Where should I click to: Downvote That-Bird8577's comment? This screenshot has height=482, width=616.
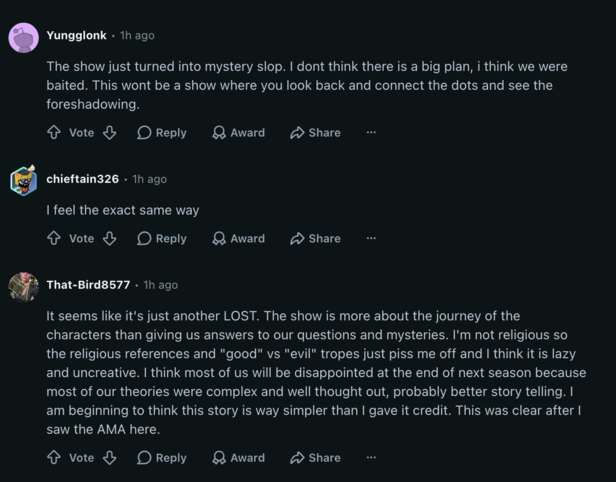click(110, 458)
